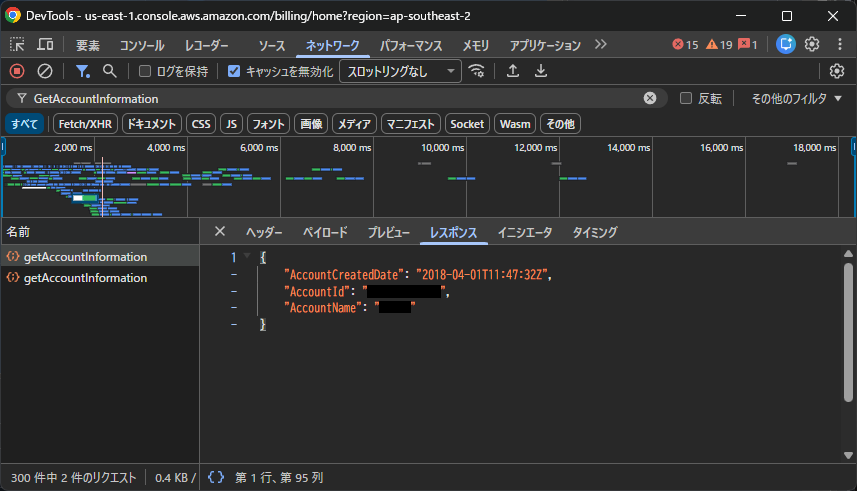Select the ネットワーク panel tab
Viewport: 857px width, 491px height.
tap(332, 45)
